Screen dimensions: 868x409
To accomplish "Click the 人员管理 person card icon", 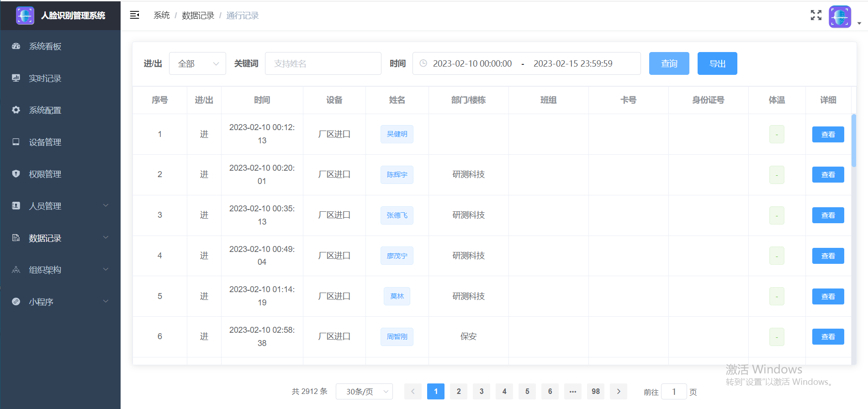I will [x=16, y=206].
